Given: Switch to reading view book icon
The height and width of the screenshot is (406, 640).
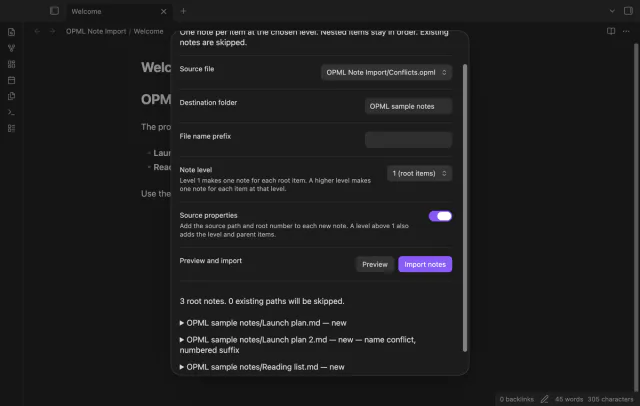Looking at the screenshot, I should (611, 31).
